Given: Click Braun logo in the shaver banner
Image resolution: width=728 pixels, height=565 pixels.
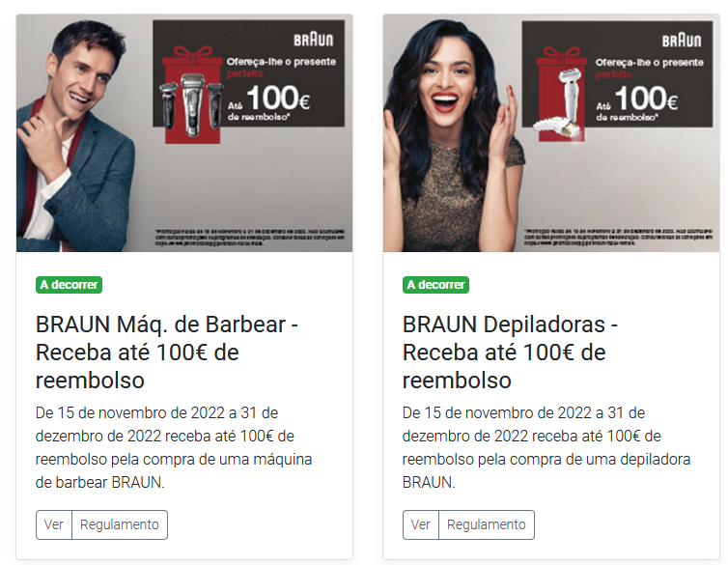Looking at the screenshot, I should click(x=314, y=40).
